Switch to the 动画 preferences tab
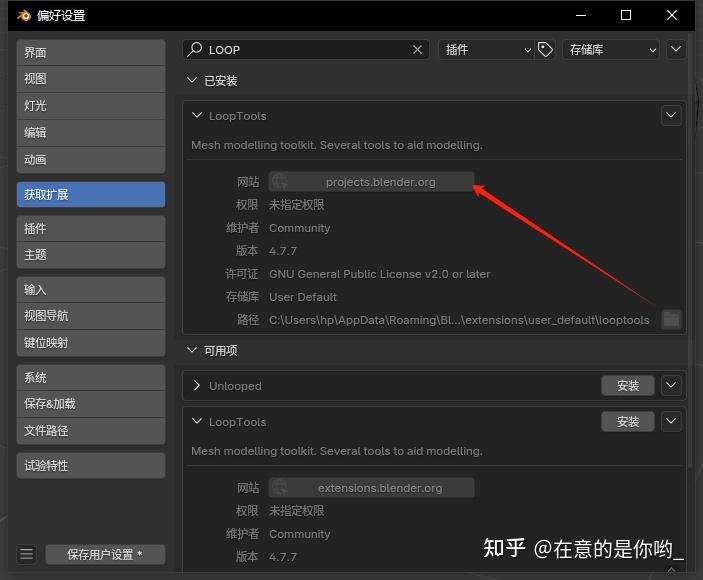This screenshot has width=703, height=580. tap(91, 160)
